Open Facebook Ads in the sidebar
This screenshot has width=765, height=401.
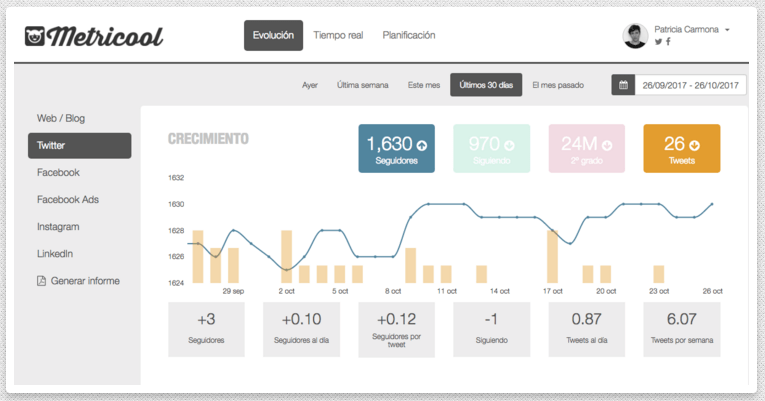(68, 200)
